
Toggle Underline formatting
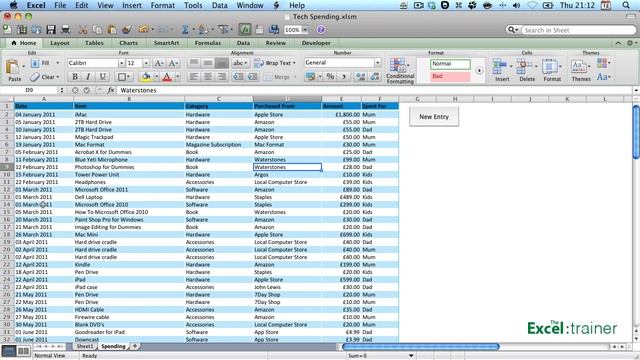[x=102, y=77]
